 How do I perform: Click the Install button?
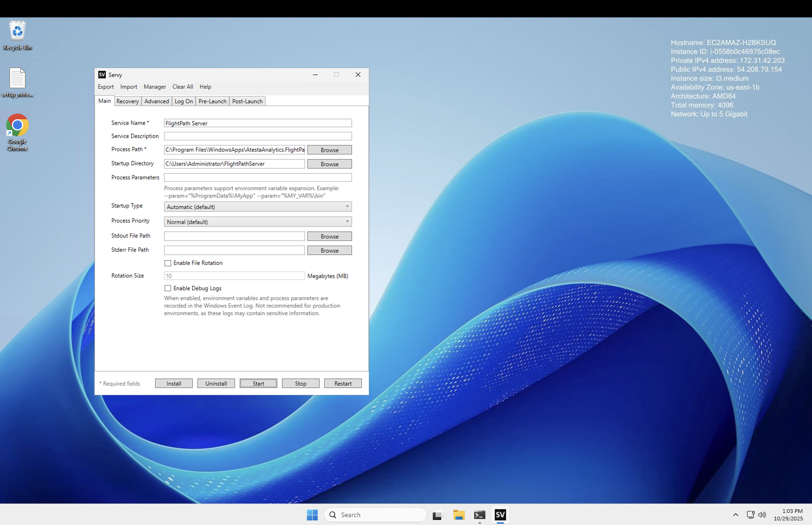[x=174, y=383]
